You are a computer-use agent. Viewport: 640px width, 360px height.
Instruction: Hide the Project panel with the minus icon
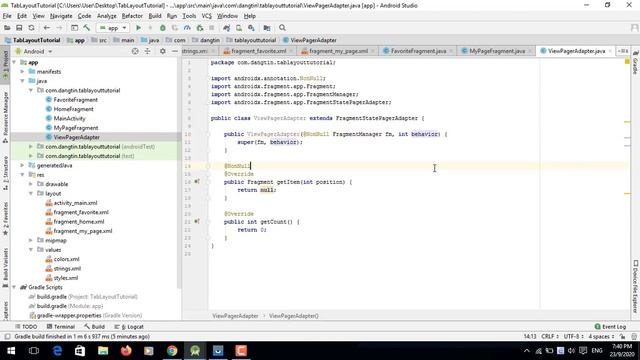(x=175, y=51)
